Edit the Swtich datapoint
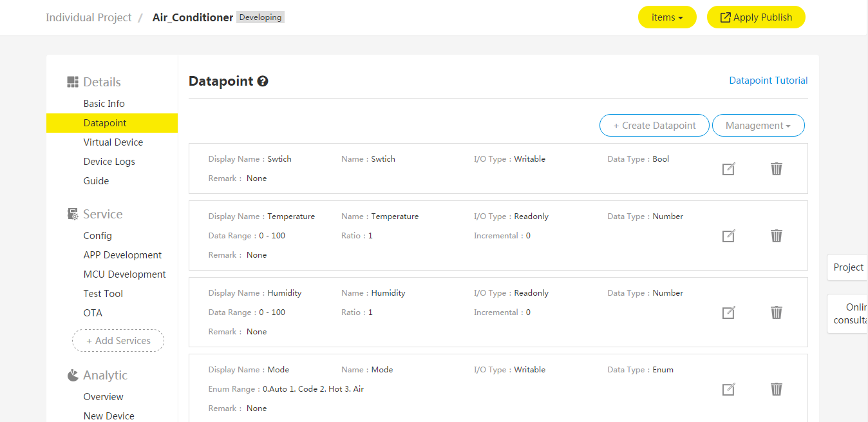 click(x=728, y=169)
